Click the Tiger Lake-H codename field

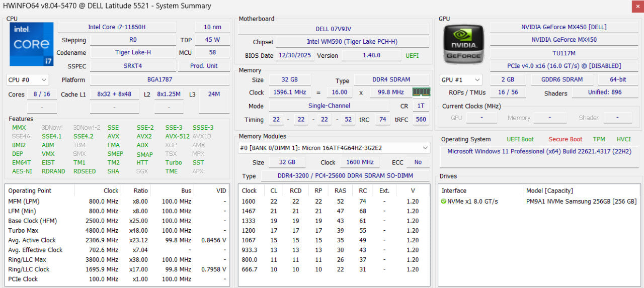click(133, 53)
